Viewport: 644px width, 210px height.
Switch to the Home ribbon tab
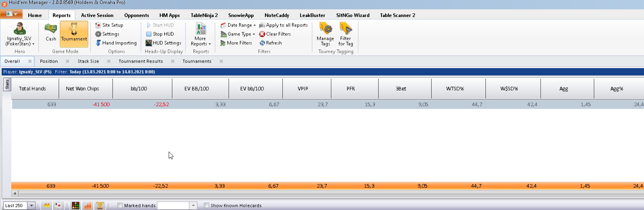pyautogui.click(x=35, y=15)
